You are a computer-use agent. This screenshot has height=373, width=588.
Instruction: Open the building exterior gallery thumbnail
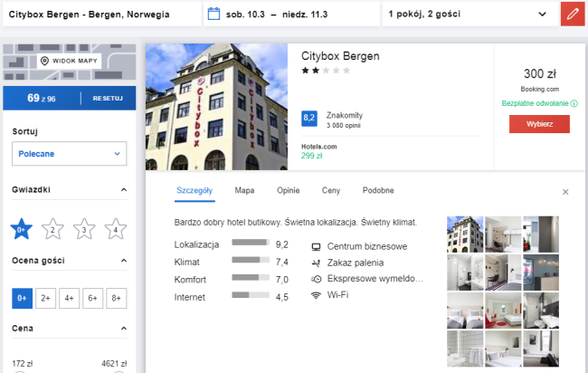point(465,234)
